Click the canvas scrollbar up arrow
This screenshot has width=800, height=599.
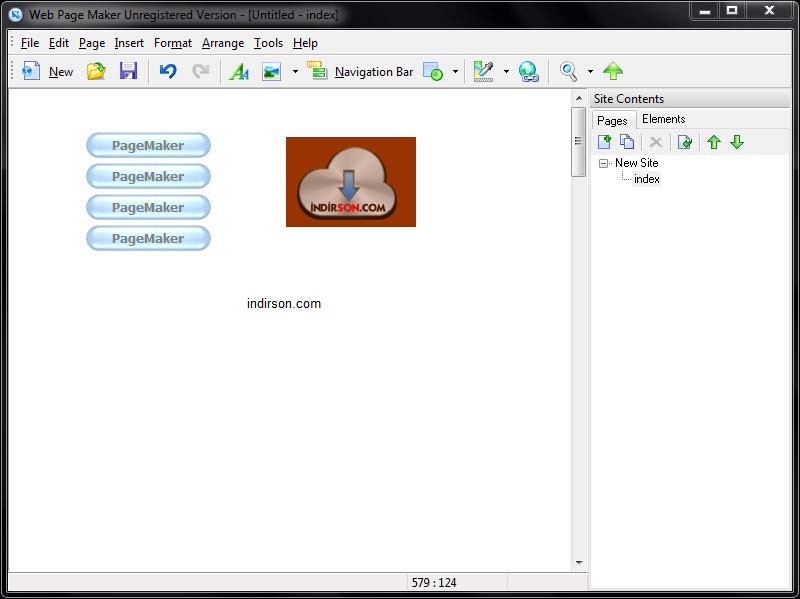point(579,98)
